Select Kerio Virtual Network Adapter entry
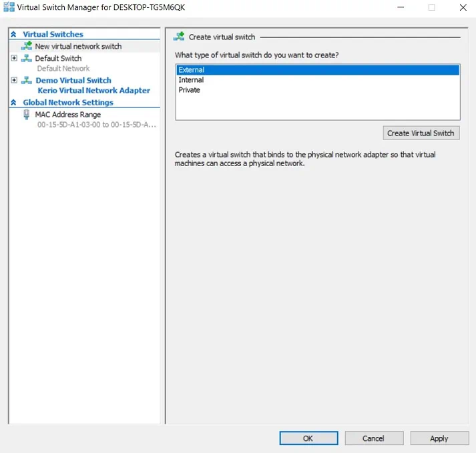Image resolution: width=476 pixels, height=453 pixels. (93, 91)
